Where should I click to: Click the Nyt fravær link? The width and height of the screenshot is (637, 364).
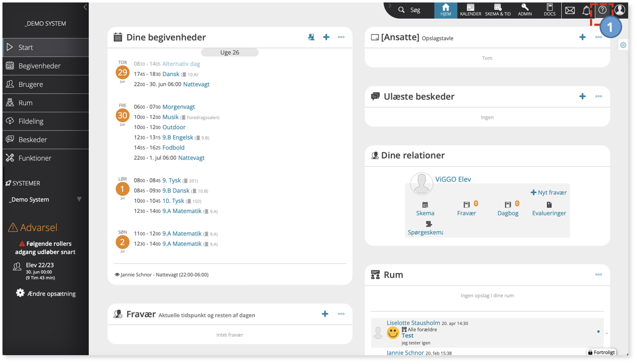549,193
